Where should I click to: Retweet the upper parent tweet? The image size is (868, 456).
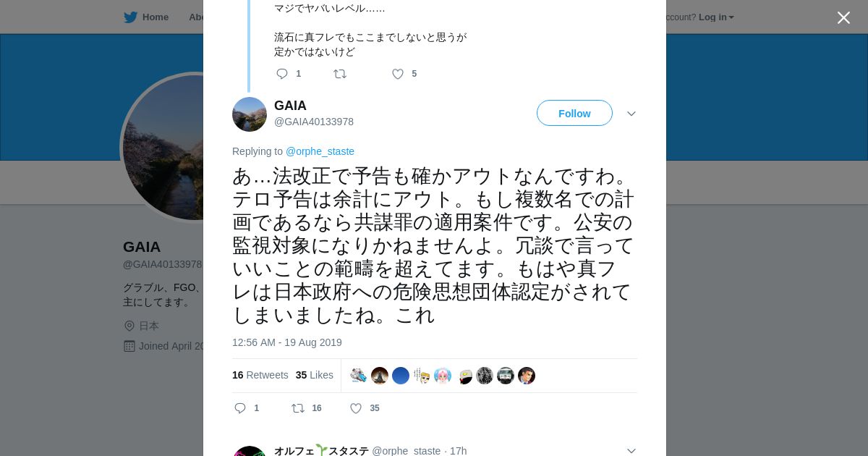point(340,74)
